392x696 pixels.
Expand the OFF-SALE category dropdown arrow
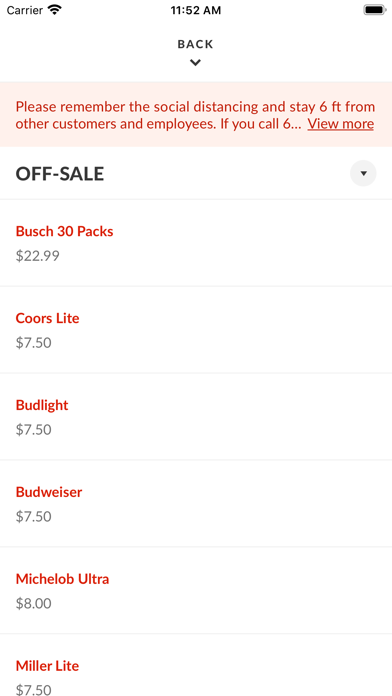click(363, 174)
